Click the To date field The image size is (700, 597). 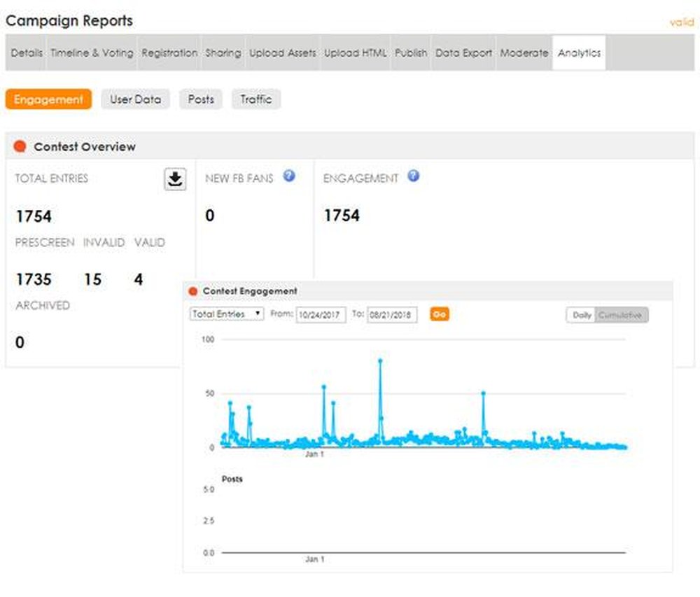tap(392, 315)
